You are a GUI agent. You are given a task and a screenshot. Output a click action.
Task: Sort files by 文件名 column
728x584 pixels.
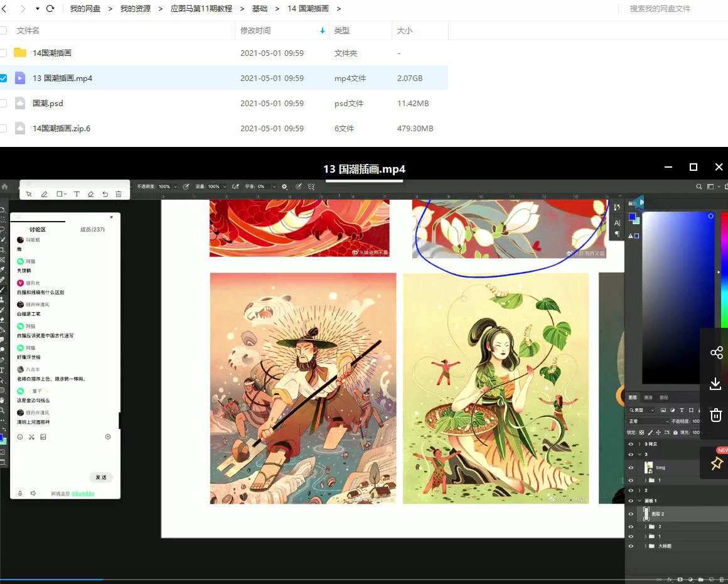(28, 31)
